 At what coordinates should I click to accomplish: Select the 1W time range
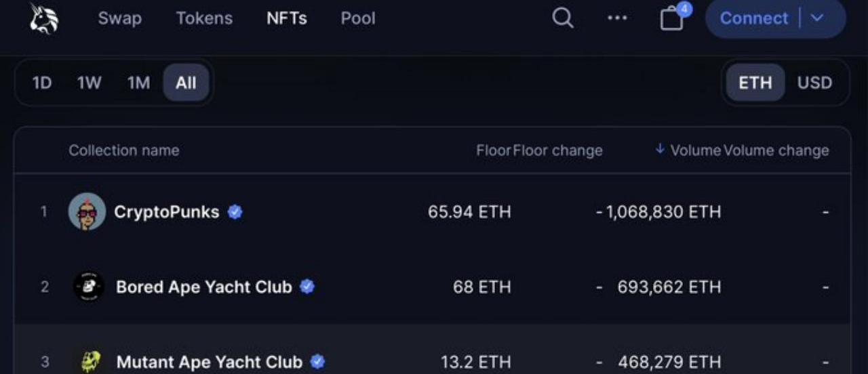pyautogui.click(x=89, y=83)
